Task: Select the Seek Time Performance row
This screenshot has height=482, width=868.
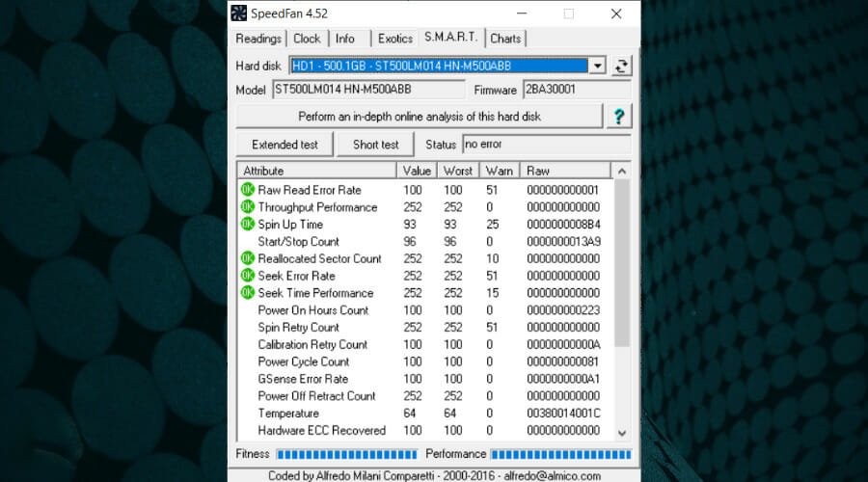Action: pyautogui.click(x=425, y=293)
